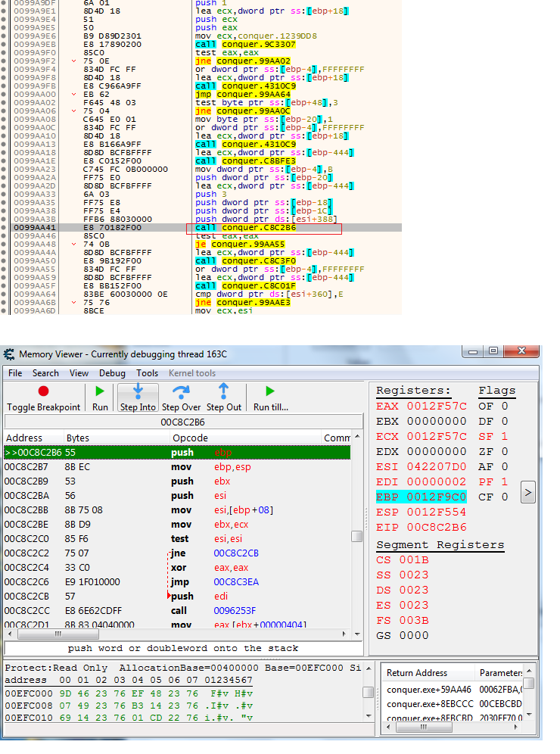Image resolution: width=560 pixels, height=754 pixels.
Task: Click the EDI register value 00000002
Action: [x=437, y=481]
